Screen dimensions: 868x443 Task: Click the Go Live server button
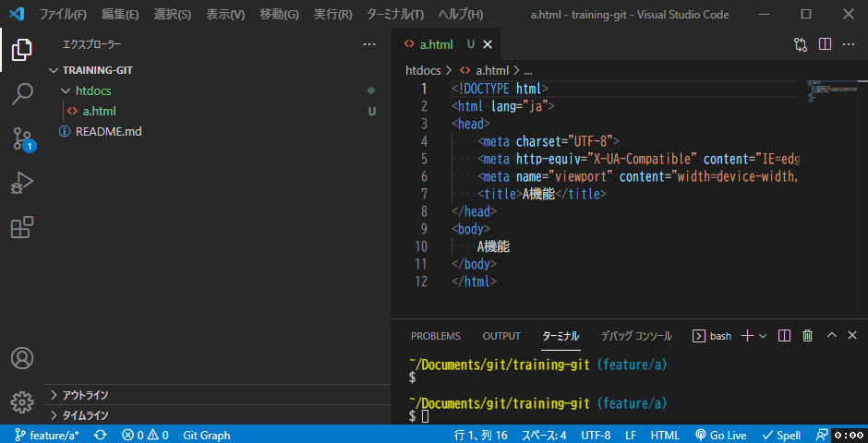point(721,436)
